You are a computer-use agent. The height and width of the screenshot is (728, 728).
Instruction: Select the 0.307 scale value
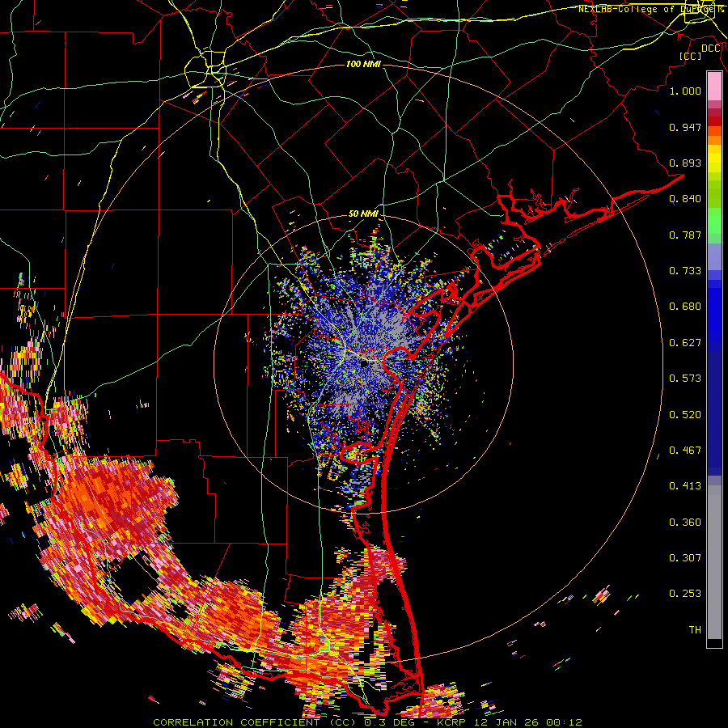[x=685, y=558]
